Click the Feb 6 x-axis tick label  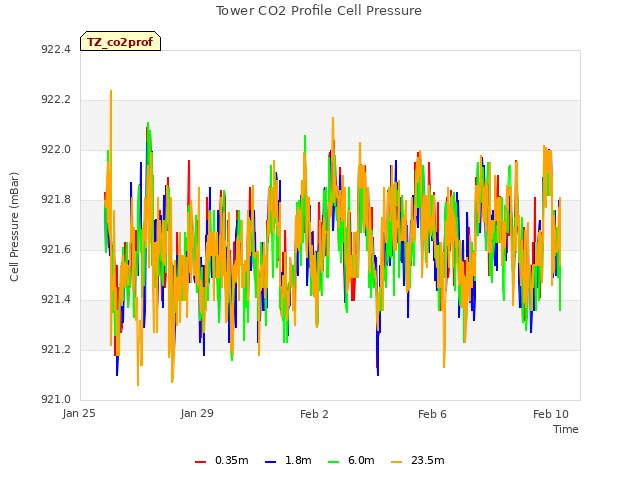[x=432, y=414]
